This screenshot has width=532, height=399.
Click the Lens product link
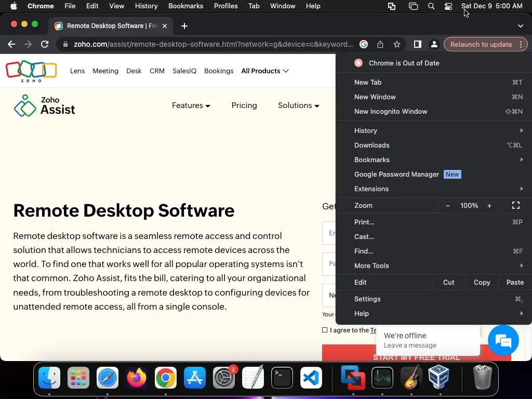(77, 71)
